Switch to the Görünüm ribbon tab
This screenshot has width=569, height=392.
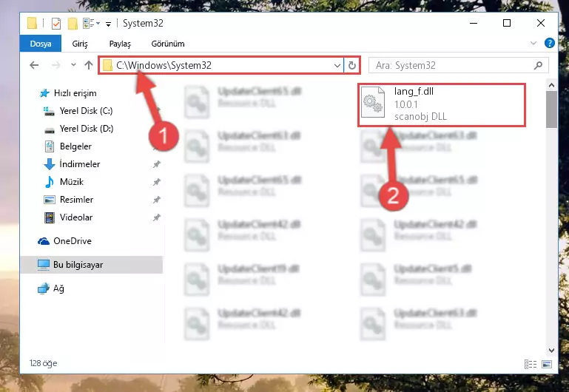pos(168,44)
